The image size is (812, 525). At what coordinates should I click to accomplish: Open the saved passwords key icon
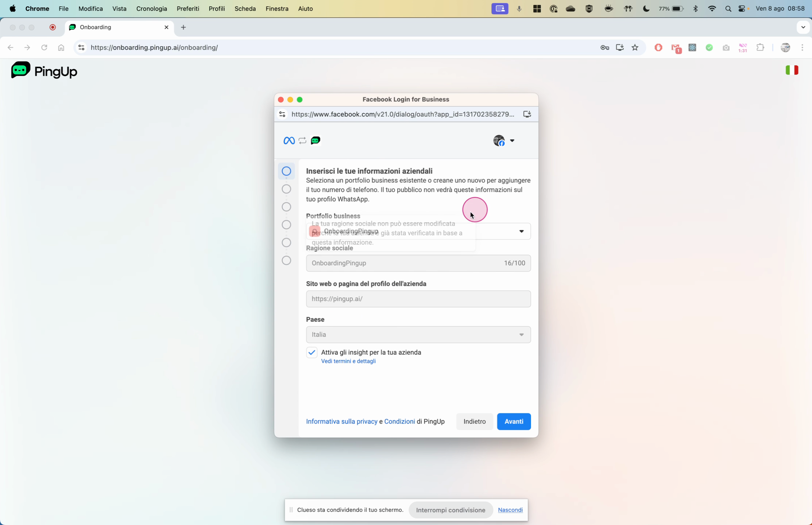[x=604, y=47]
